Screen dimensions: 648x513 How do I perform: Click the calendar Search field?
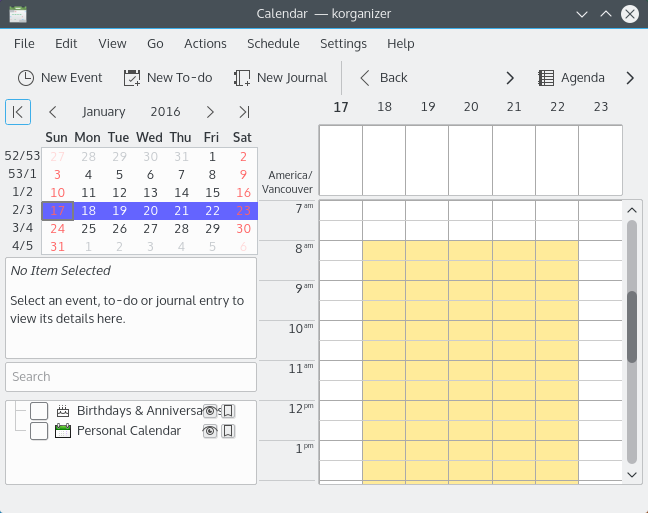[131, 377]
